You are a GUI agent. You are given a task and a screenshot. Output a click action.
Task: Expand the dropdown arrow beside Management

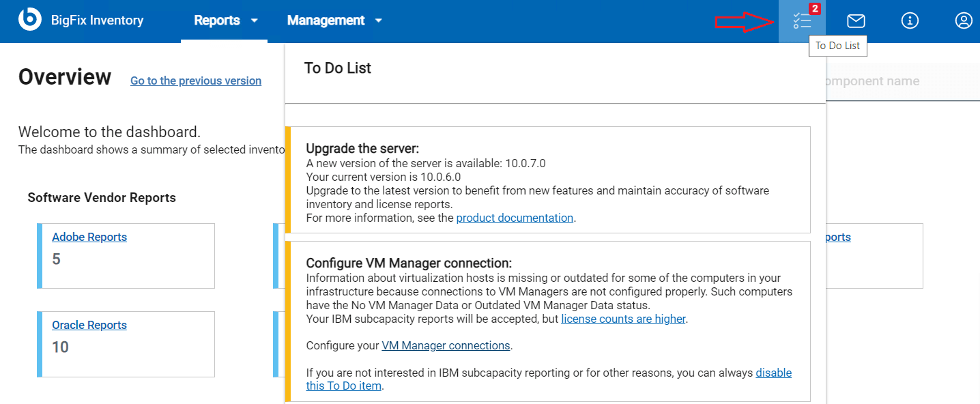tap(379, 20)
